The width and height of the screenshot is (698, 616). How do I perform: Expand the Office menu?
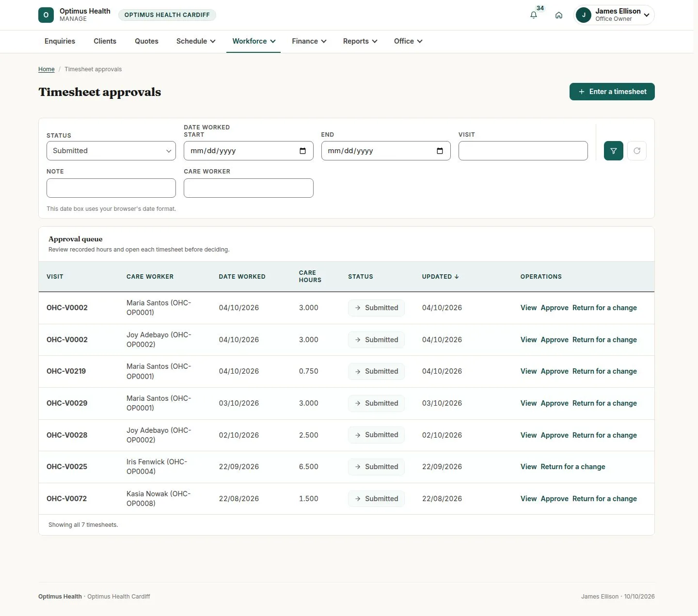(408, 41)
